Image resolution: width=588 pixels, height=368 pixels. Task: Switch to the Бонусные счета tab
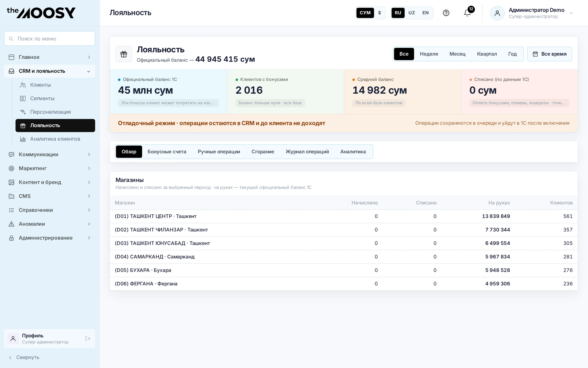pos(167,152)
